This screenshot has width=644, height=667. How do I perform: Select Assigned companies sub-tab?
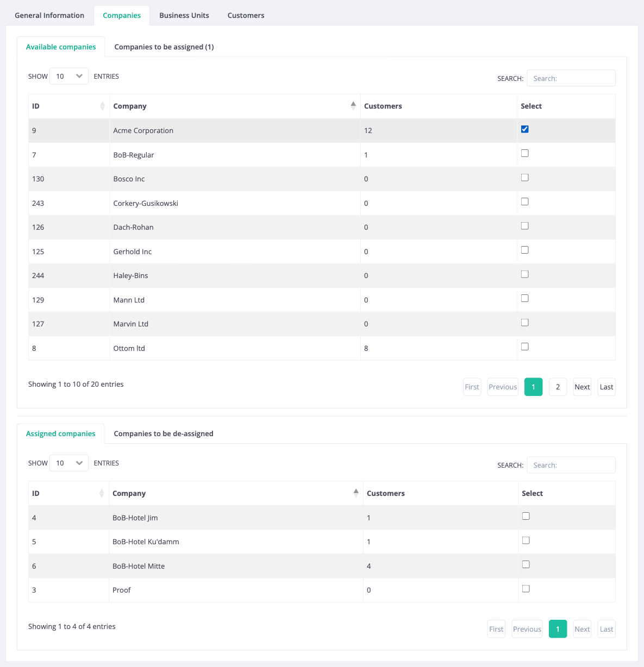[x=61, y=433]
